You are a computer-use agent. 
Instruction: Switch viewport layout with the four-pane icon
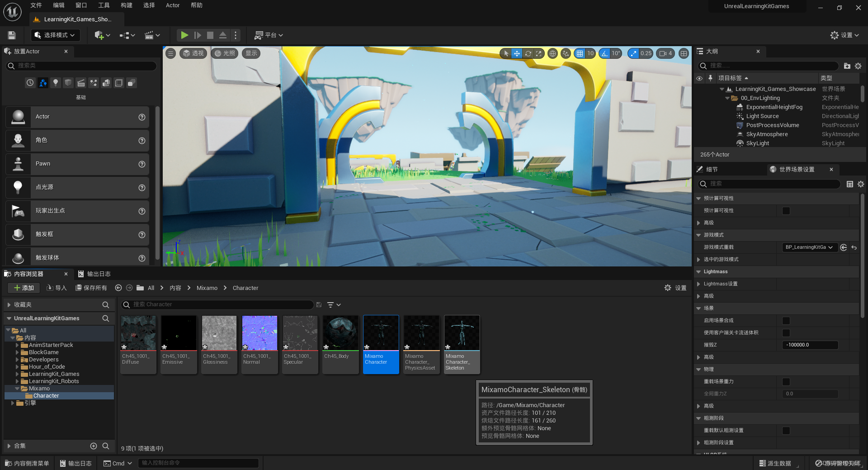coord(684,53)
